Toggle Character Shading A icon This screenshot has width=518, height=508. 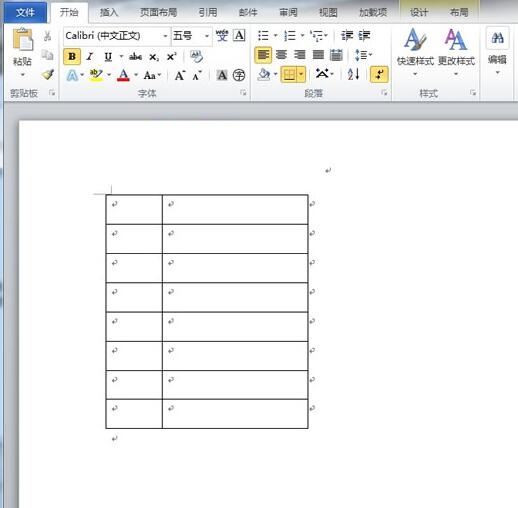click(222, 75)
